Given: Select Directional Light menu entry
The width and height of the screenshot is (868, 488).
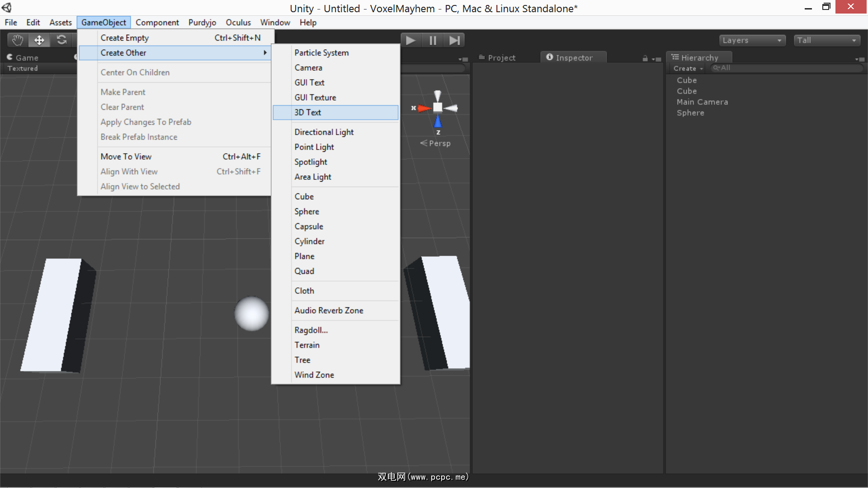Looking at the screenshot, I should point(324,132).
